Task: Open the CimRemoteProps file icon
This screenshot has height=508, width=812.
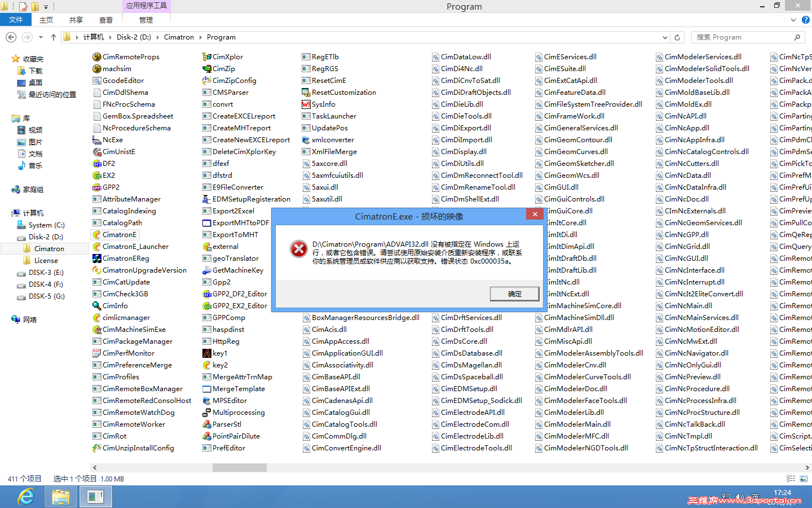Action: tap(97, 57)
